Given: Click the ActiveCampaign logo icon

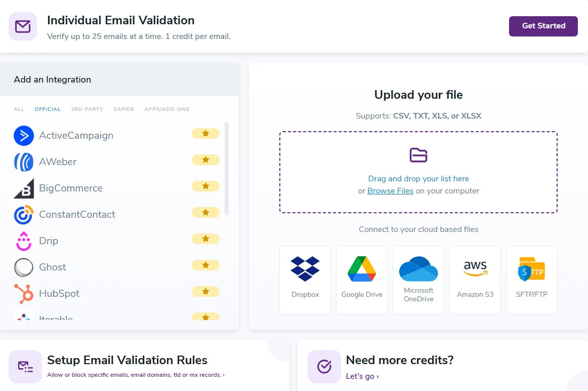Looking at the screenshot, I should click(x=24, y=135).
